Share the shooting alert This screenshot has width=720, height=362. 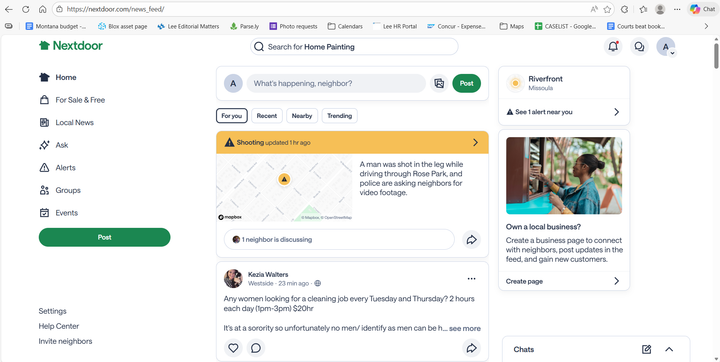click(x=471, y=239)
